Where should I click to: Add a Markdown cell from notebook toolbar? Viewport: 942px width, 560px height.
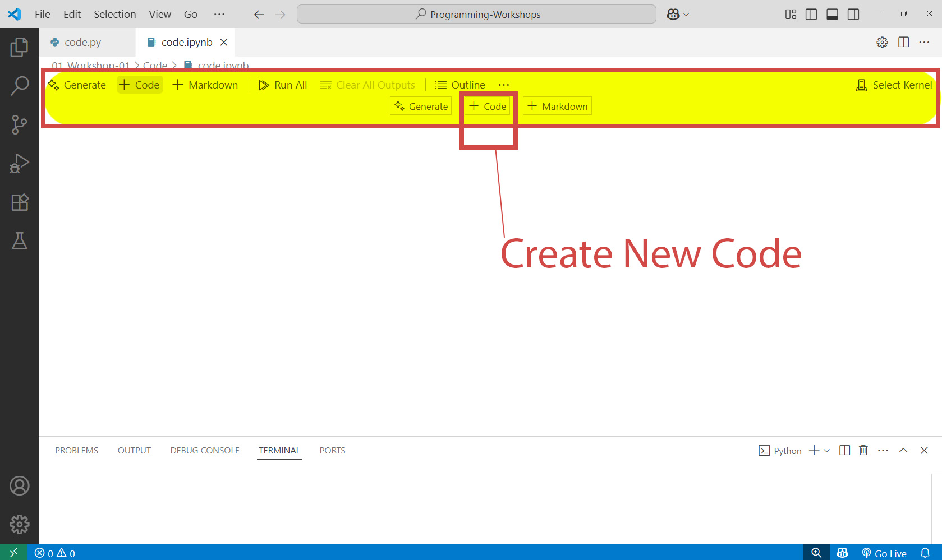coord(205,85)
